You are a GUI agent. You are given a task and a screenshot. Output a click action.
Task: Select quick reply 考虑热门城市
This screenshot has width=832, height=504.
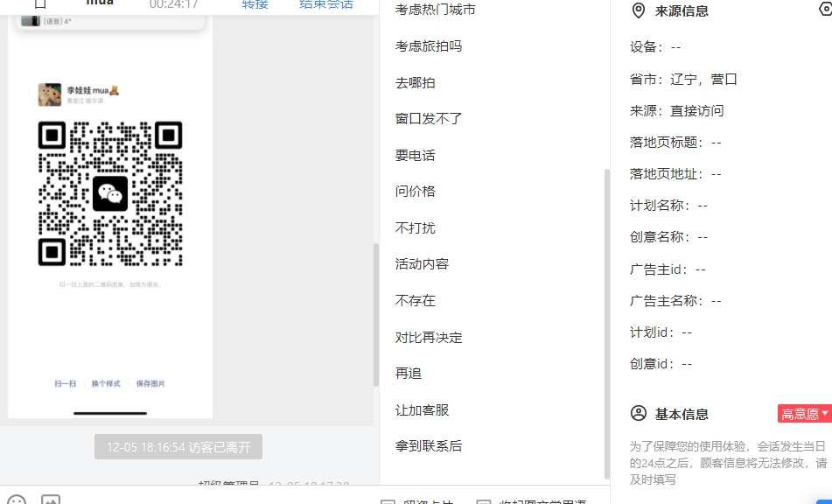[435, 10]
